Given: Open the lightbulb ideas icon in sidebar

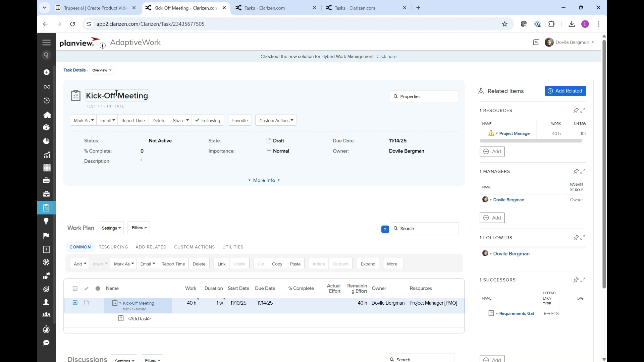Looking at the screenshot, I should (46, 221).
